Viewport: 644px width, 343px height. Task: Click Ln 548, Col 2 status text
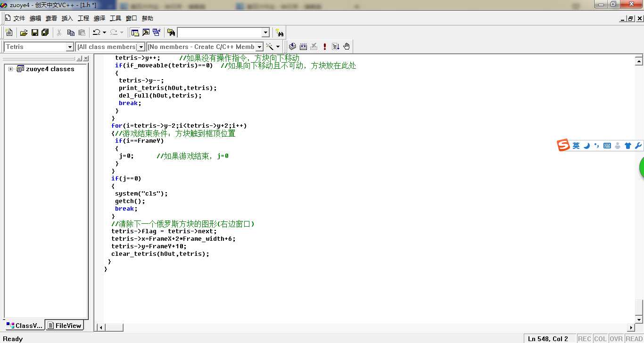pos(548,339)
